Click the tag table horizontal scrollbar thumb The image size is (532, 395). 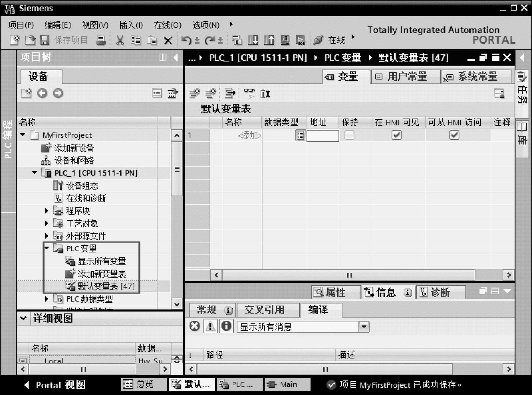(349, 275)
